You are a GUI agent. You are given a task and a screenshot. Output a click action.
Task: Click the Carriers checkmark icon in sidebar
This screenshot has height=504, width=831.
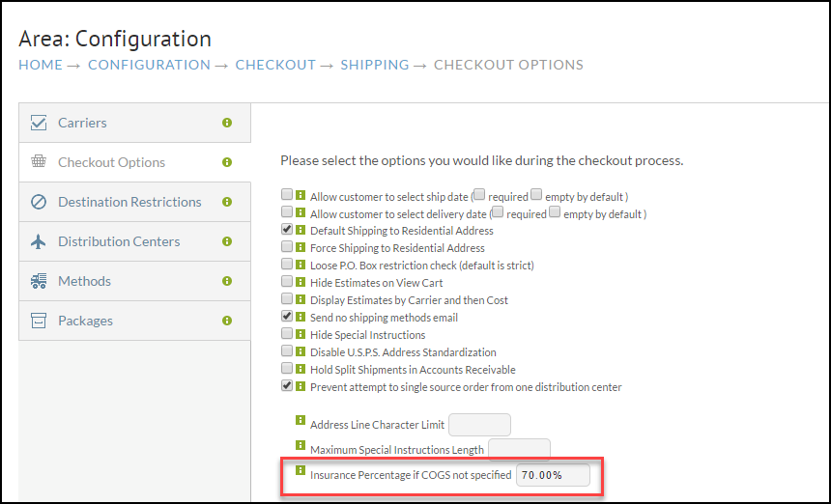39,123
